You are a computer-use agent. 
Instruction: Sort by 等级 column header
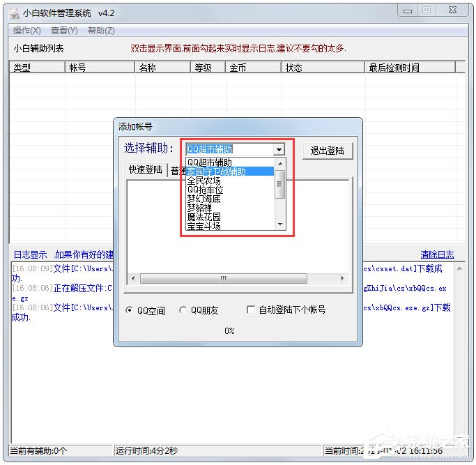(x=208, y=67)
